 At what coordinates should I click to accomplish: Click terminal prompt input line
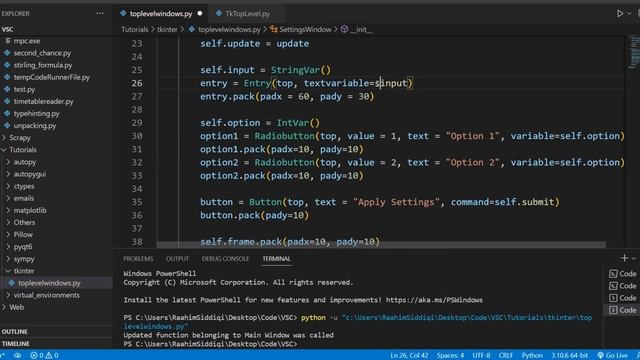[211, 344]
